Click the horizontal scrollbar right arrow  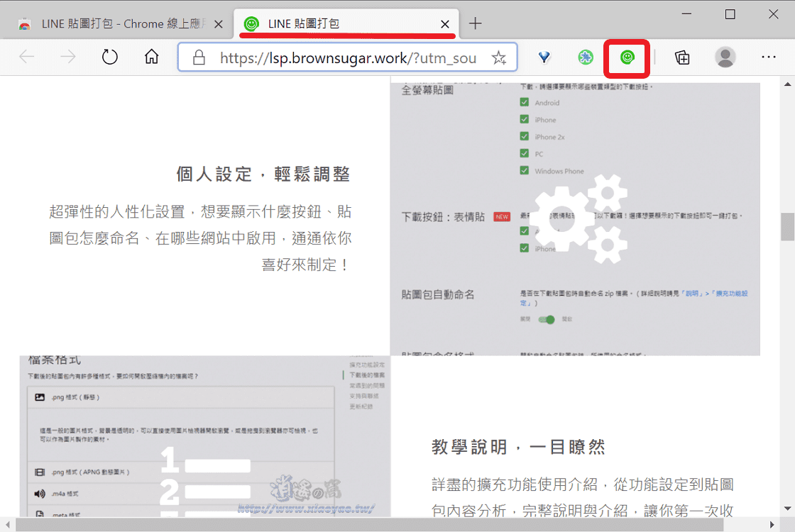click(x=772, y=524)
